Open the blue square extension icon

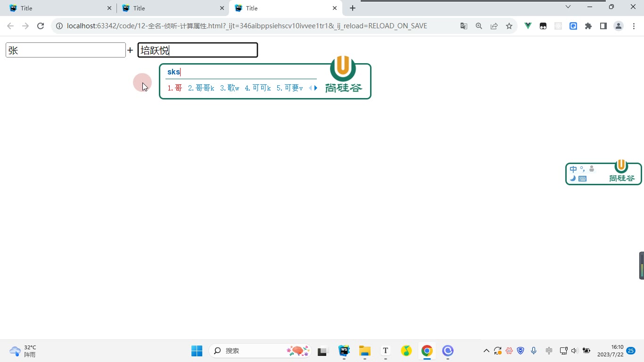pos(573,26)
